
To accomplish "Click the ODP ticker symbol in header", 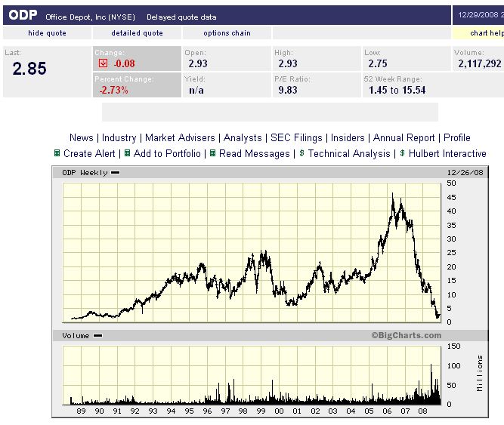I will (x=23, y=15).
